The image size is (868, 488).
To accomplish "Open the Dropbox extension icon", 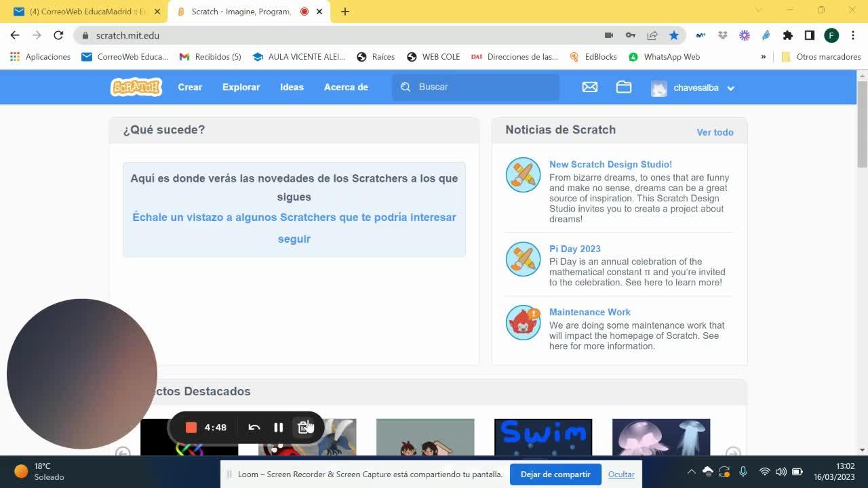I will tap(722, 35).
